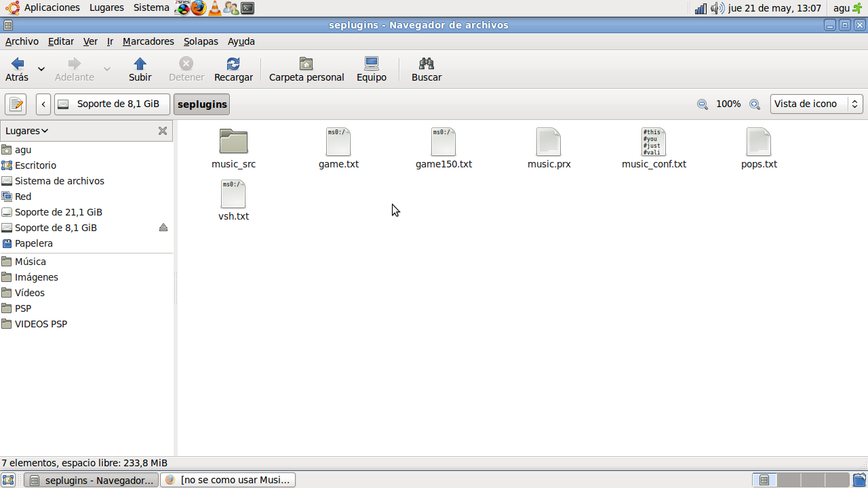The height and width of the screenshot is (488, 868).
Task: Launch the ZSNES emulator from the top panel
Action: 182,7
